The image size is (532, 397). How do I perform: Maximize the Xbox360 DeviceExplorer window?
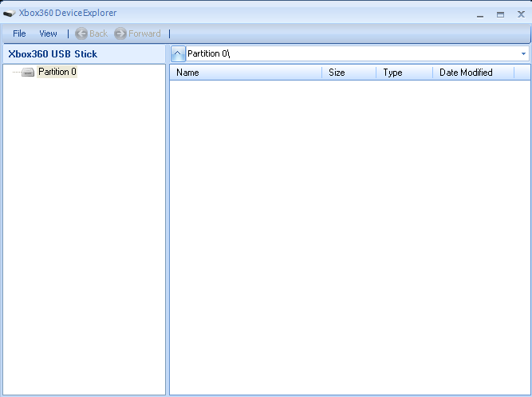pos(500,14)
